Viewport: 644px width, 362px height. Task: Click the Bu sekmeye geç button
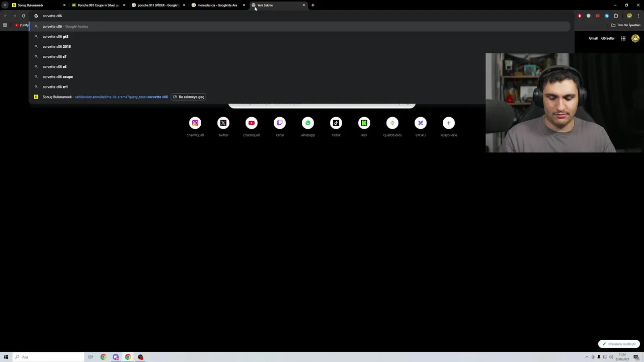click(189, 97)
